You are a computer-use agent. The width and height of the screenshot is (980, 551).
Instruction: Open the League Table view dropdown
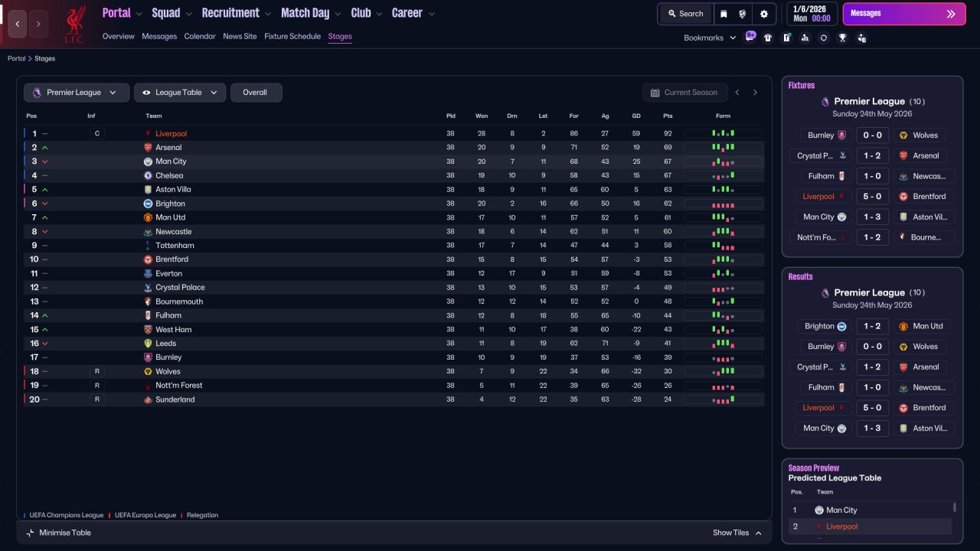(x=180, y=93)
